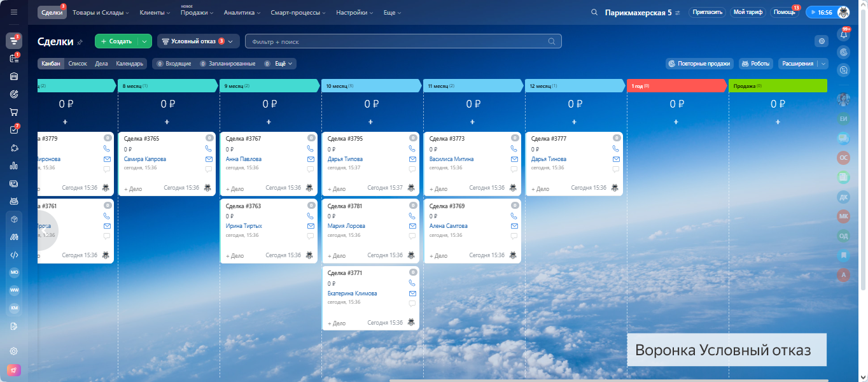This screenshot has height=382, width=868.
Task: Click the switch-account icon beside Парикмахерская 5
Action: pos(678,12)
